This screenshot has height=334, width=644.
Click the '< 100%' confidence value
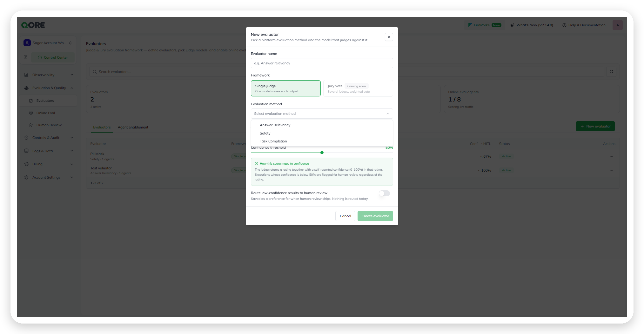pyautogui.click(x=485, y=170)
